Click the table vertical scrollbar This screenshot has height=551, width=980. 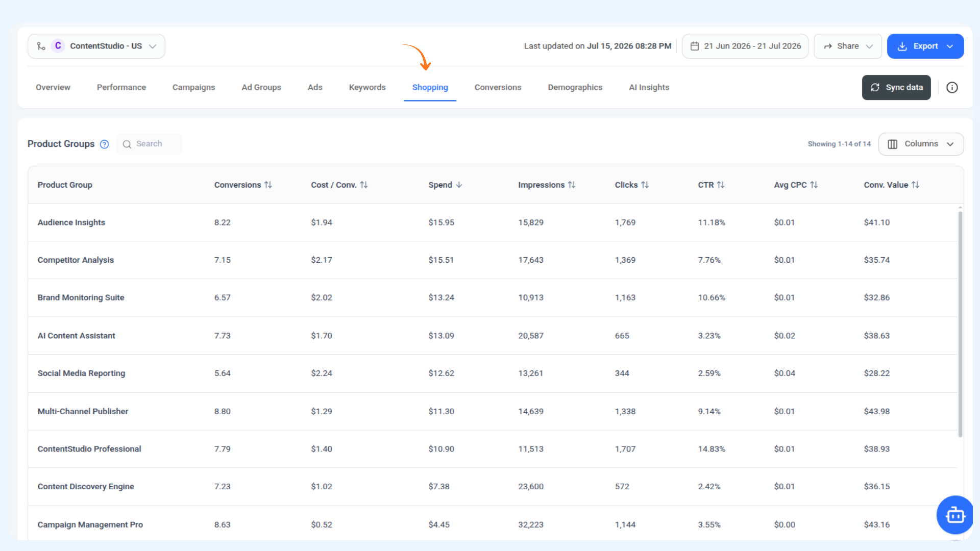960,324
